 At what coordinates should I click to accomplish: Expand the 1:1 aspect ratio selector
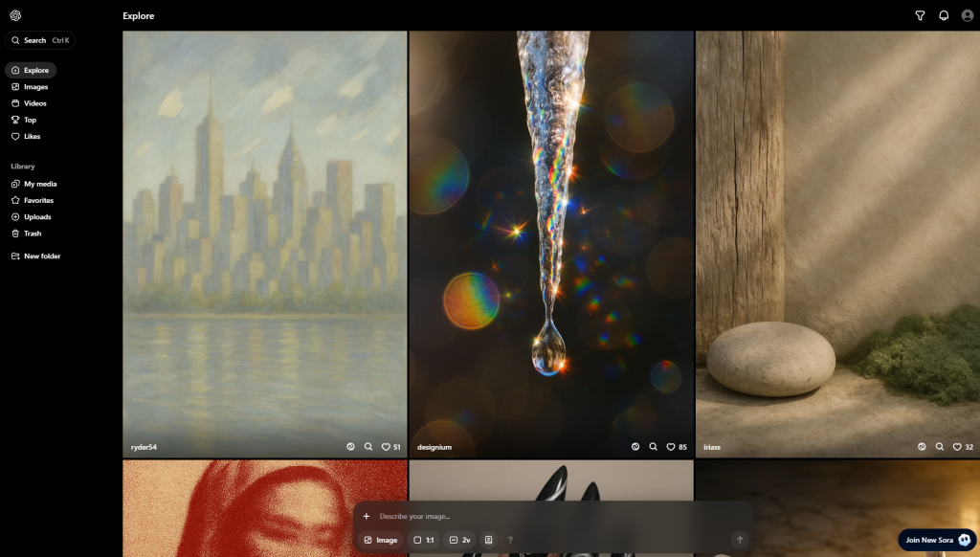pos(424,540)
